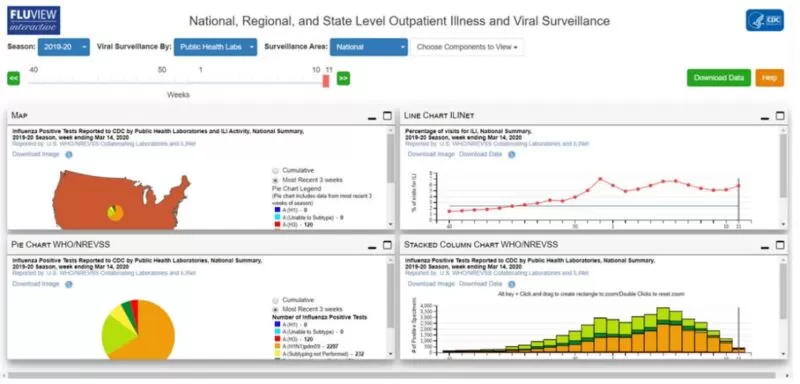
Task: Open info icon in Map panel
Action: 69,155
